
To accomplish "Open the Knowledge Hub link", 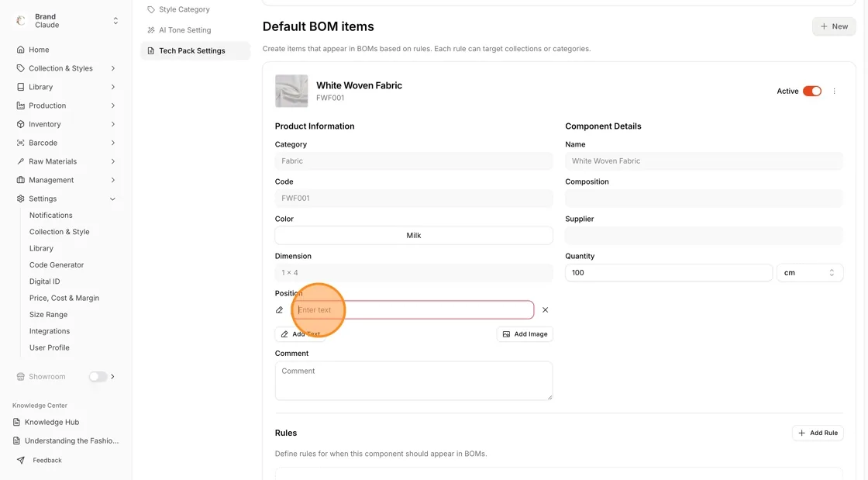I will (x=51, y=422).
